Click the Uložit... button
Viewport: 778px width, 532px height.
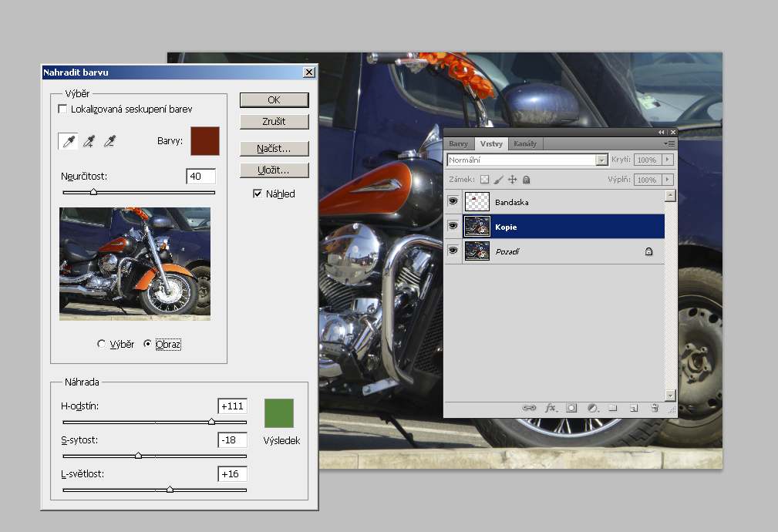(x=274, y=170)
